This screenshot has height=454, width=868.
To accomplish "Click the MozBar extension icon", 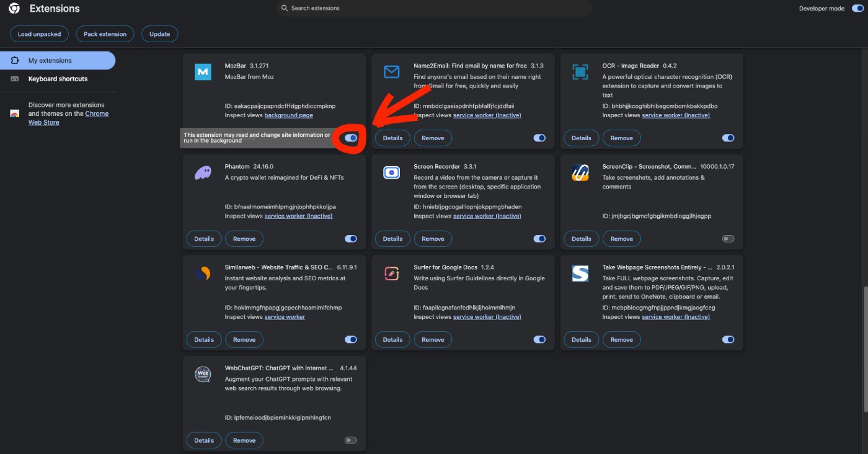I will 203,71.
